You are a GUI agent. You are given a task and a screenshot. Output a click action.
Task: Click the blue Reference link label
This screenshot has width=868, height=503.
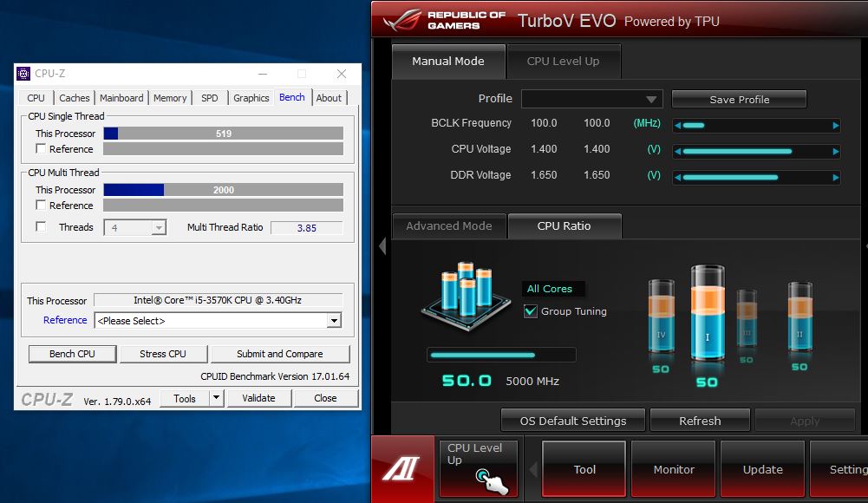65,320
